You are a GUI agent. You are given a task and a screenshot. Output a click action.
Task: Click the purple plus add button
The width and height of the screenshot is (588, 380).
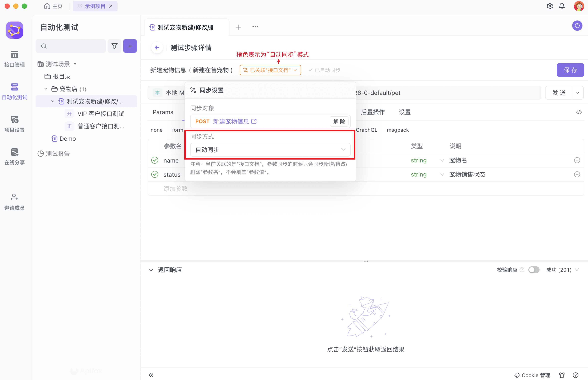point(130,46)
